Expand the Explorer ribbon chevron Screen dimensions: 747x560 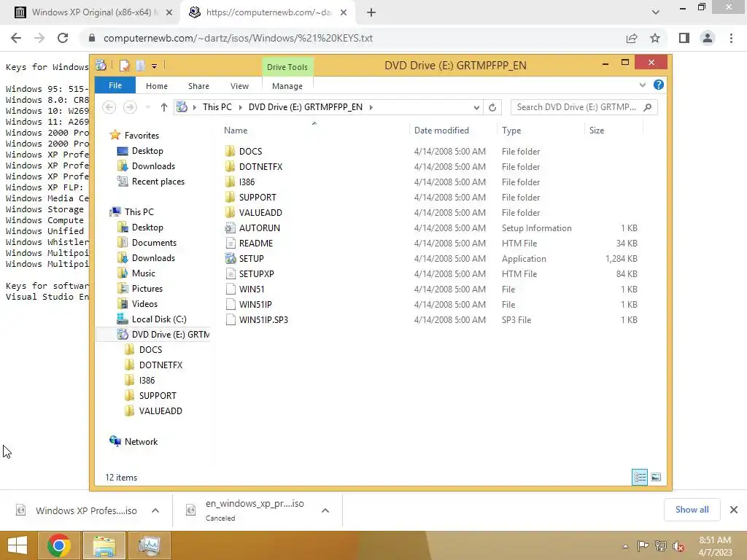click(x=642, y=85)
